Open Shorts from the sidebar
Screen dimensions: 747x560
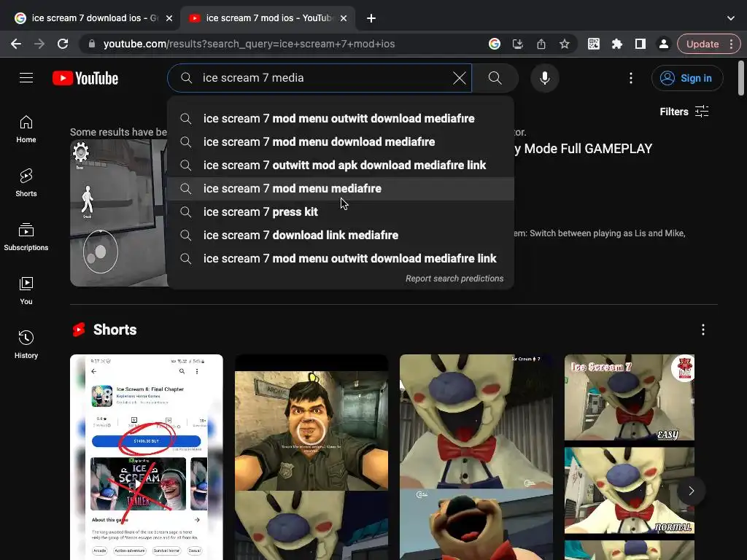(26, 183)
